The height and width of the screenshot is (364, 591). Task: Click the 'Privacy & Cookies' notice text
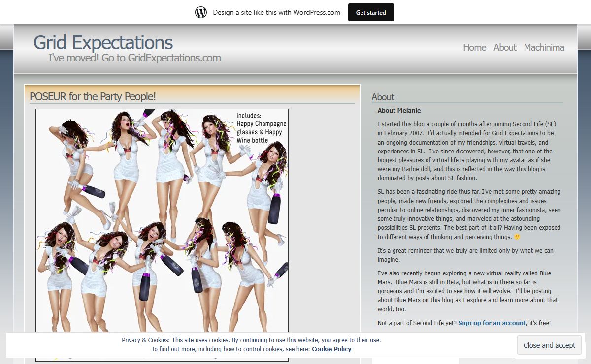click(x=251, y=344)
